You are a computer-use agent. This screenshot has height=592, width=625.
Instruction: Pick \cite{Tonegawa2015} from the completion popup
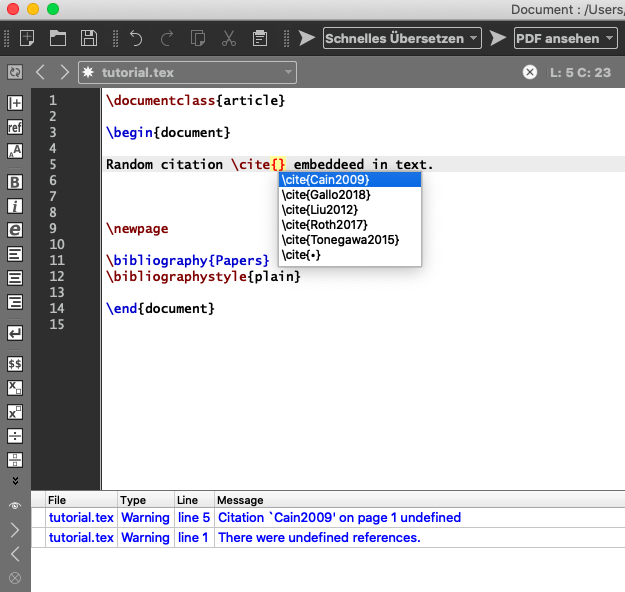350,240
